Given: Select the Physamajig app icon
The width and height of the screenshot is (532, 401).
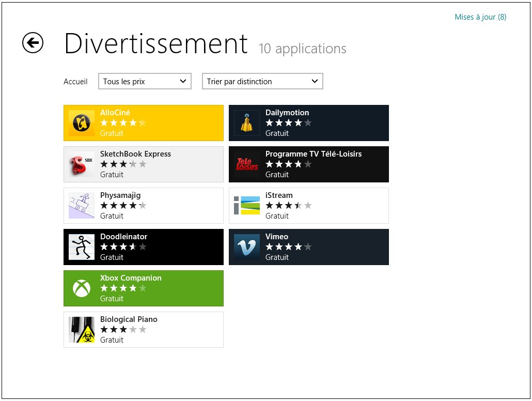Looking at the screenshot, I should point(82,206).
